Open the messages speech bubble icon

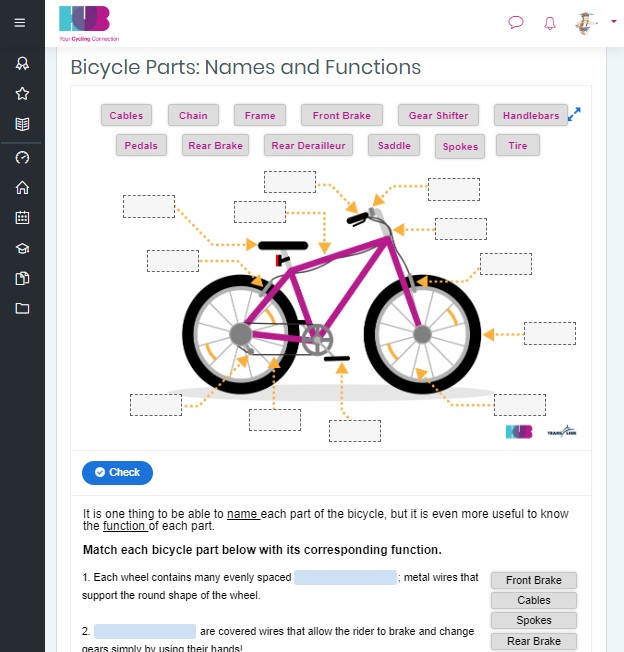[x=516, y=23]
